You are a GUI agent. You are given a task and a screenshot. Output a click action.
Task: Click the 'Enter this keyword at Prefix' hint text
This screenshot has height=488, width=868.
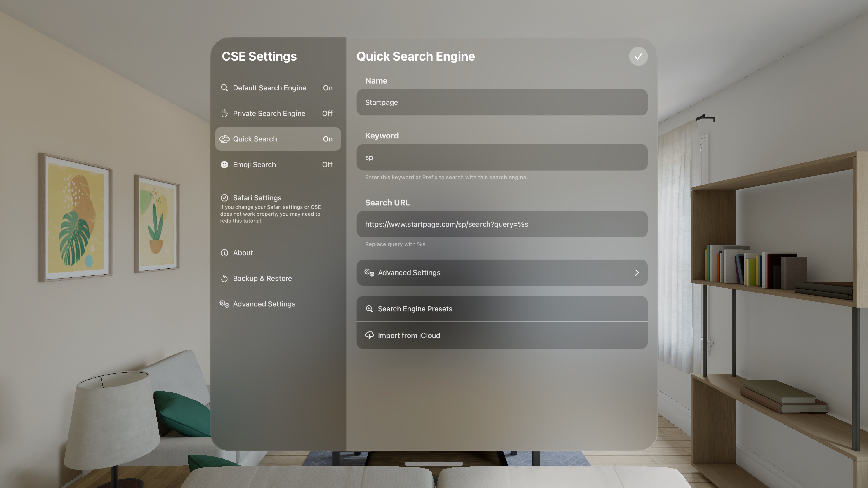click(446, 178)
